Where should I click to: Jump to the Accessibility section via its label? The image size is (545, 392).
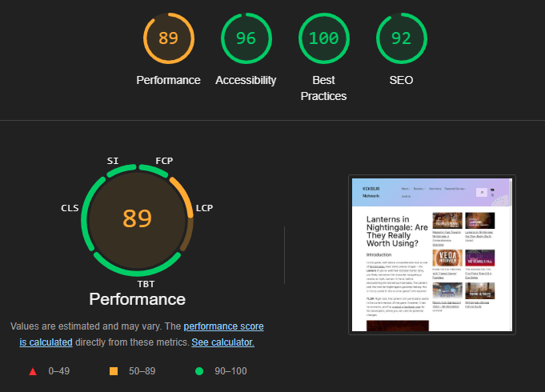click(x=246, y=80)
